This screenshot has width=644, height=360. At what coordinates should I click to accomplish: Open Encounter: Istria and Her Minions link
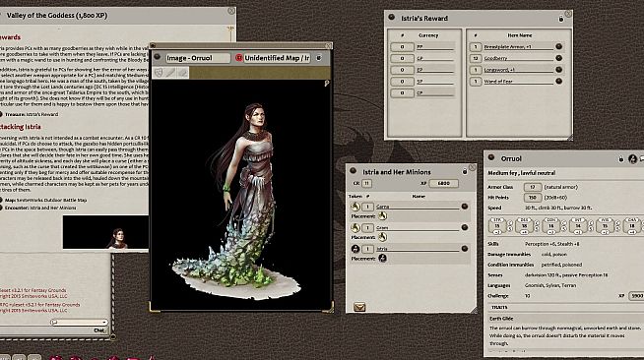click(40, 208)
